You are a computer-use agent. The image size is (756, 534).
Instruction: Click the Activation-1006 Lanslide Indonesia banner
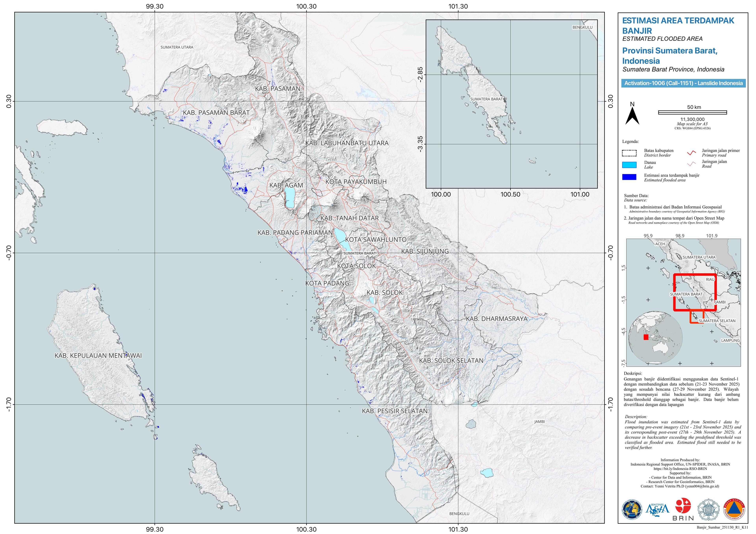pos(683,83)
